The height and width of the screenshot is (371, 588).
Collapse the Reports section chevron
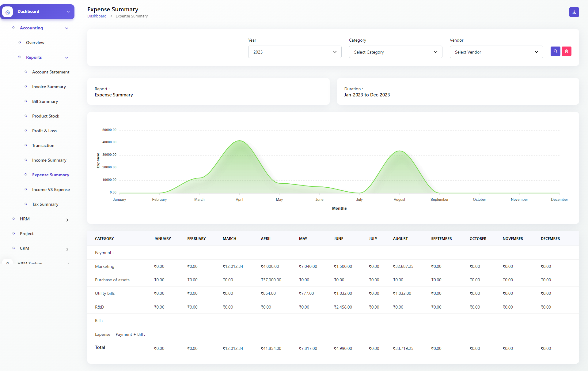click(66, 58)
